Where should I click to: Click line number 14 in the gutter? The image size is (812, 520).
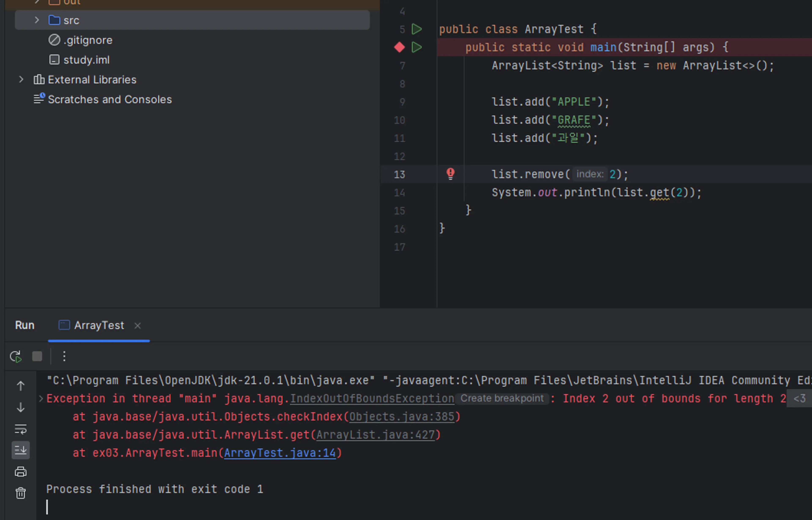pos(399,192)
